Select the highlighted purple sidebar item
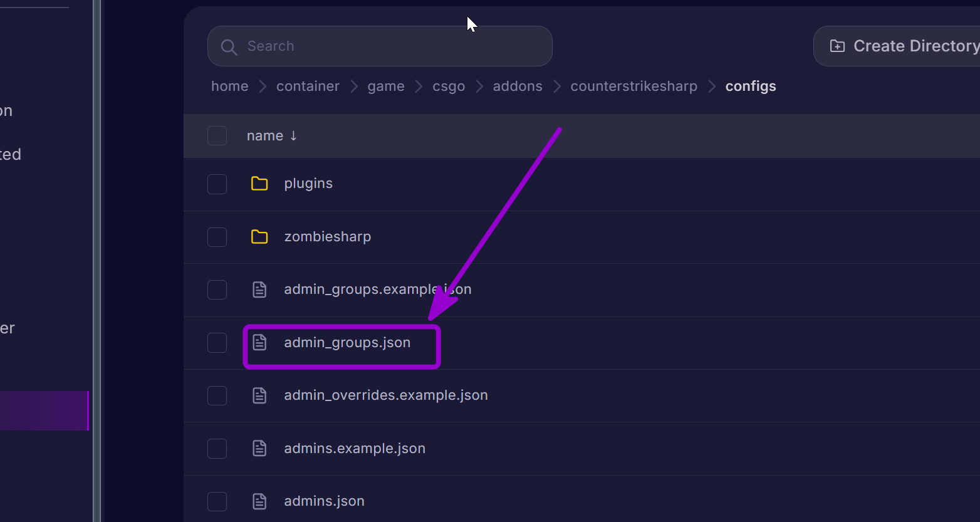Screen dimensions: 980x522 44,410
